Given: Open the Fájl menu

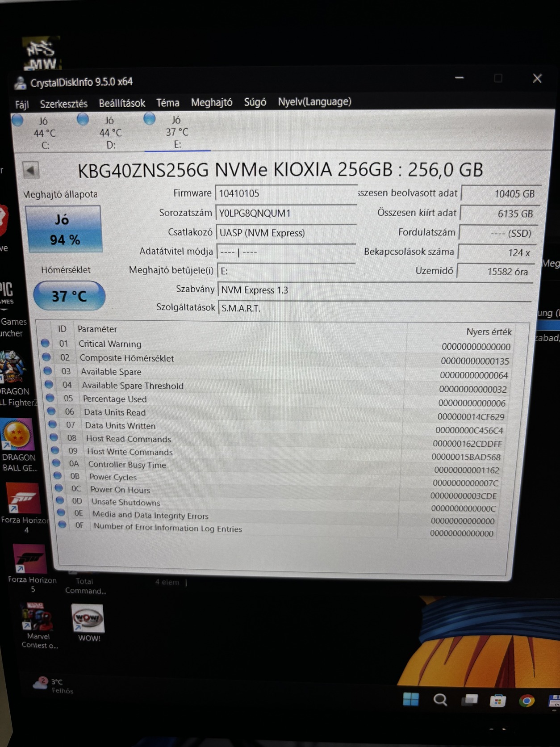Looking at the screenshot, I should coord(22,105).
